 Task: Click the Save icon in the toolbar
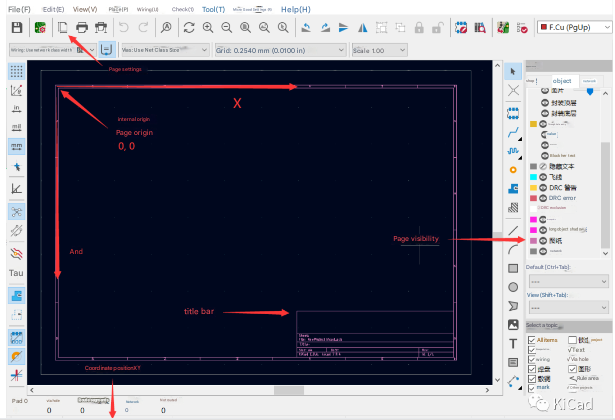click(17, 28)
